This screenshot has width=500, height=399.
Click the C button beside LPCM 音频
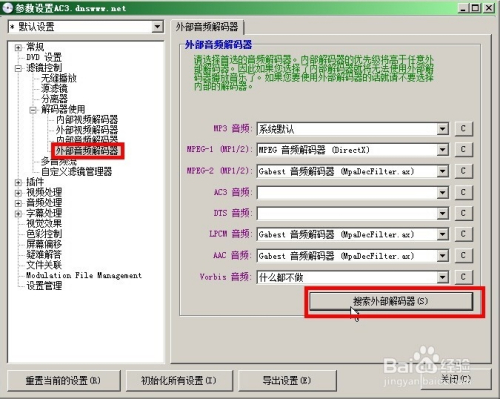463,234
